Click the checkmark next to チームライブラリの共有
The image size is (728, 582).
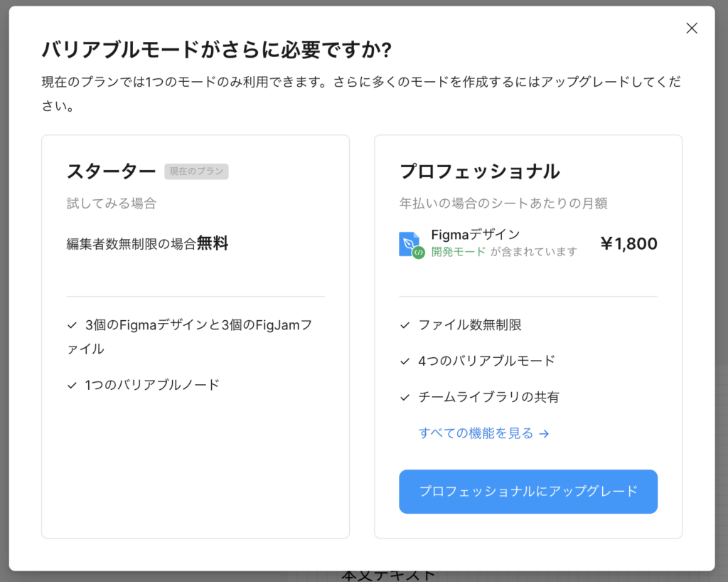tap(405, 397)
